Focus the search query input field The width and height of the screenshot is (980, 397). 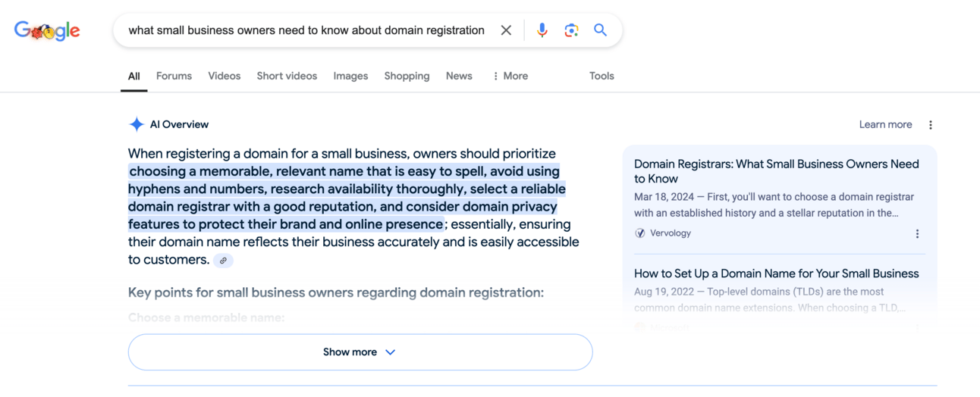306,30
